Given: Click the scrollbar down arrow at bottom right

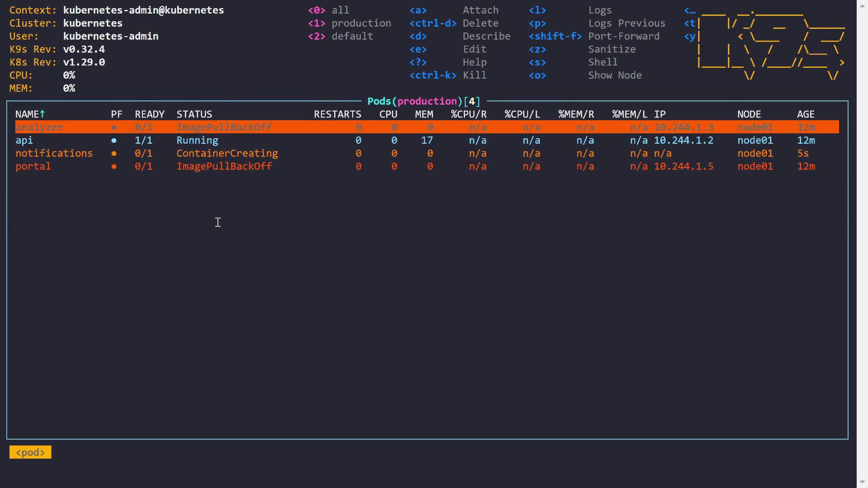Looking at the screenshot, I should (862, 482).
